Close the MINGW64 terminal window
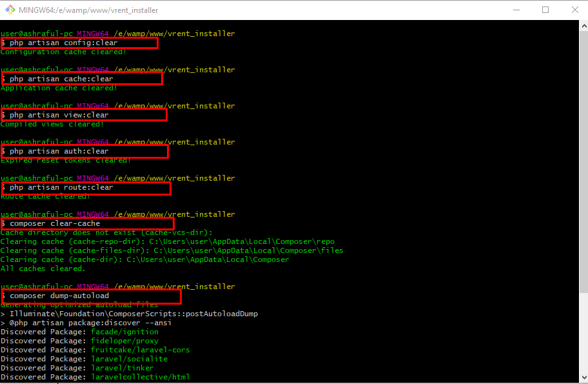 574,10
